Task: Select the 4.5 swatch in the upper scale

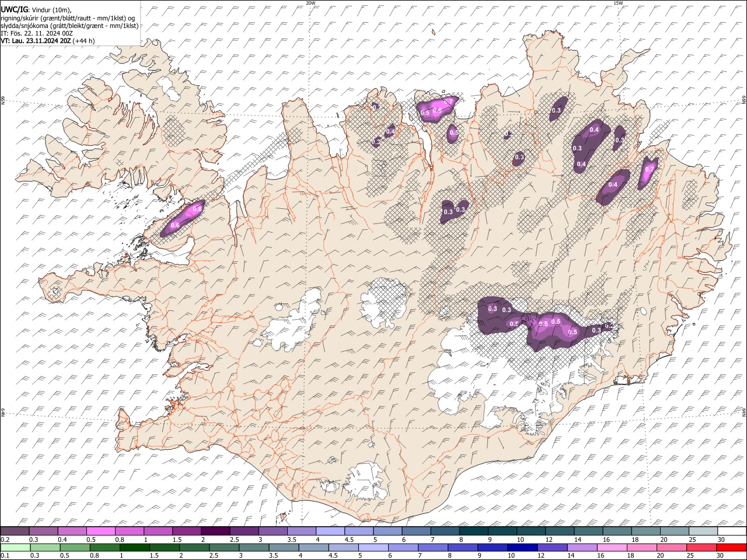Action: pyautogui.click(x=358, y=531)
